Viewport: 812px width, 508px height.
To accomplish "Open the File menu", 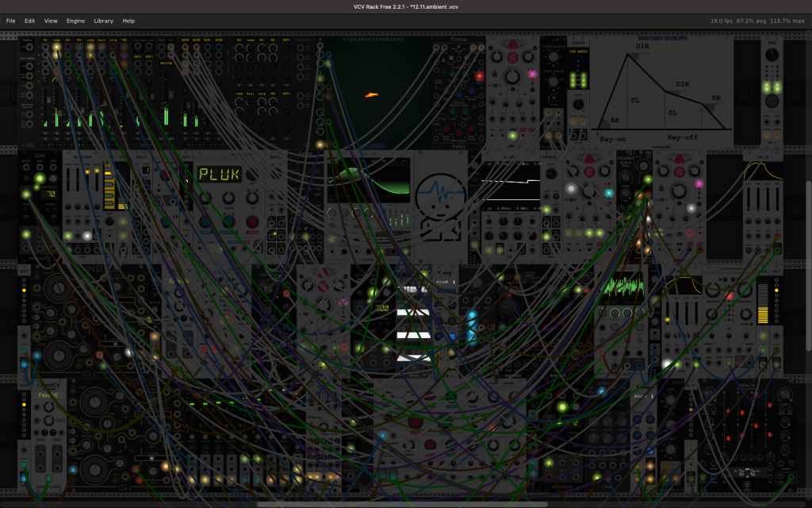I will (10, 21).
